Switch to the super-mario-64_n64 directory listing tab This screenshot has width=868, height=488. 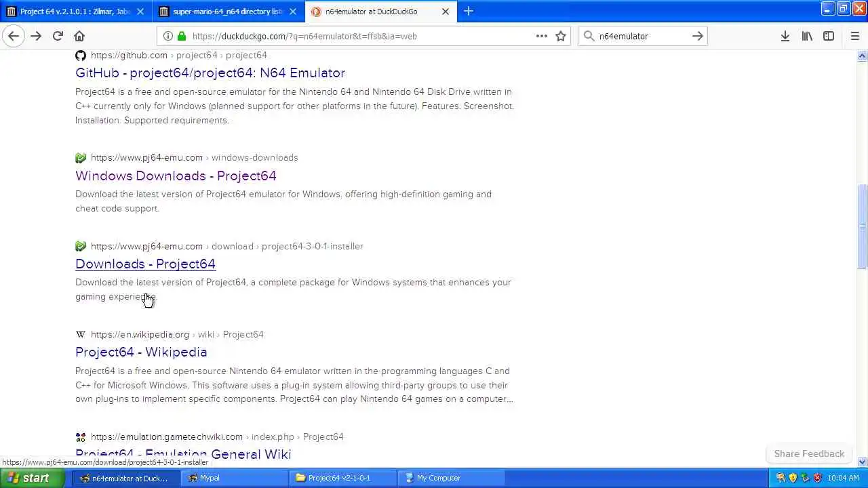pos(228,12)
